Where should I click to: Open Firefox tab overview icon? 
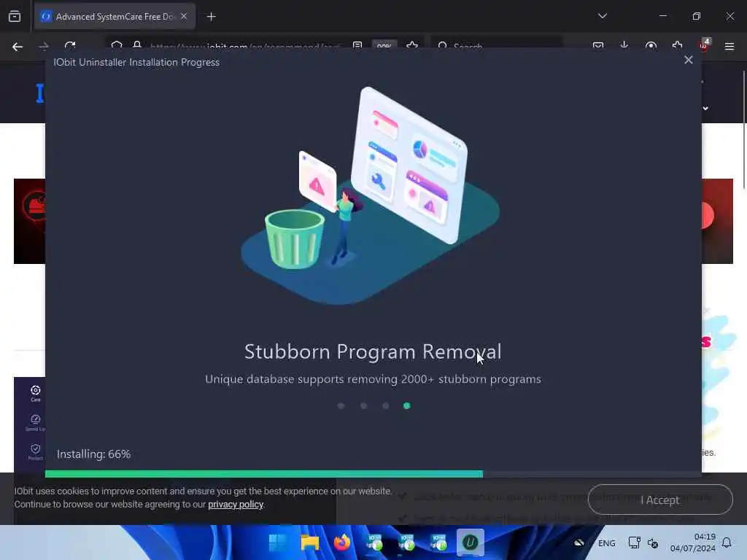15,16
